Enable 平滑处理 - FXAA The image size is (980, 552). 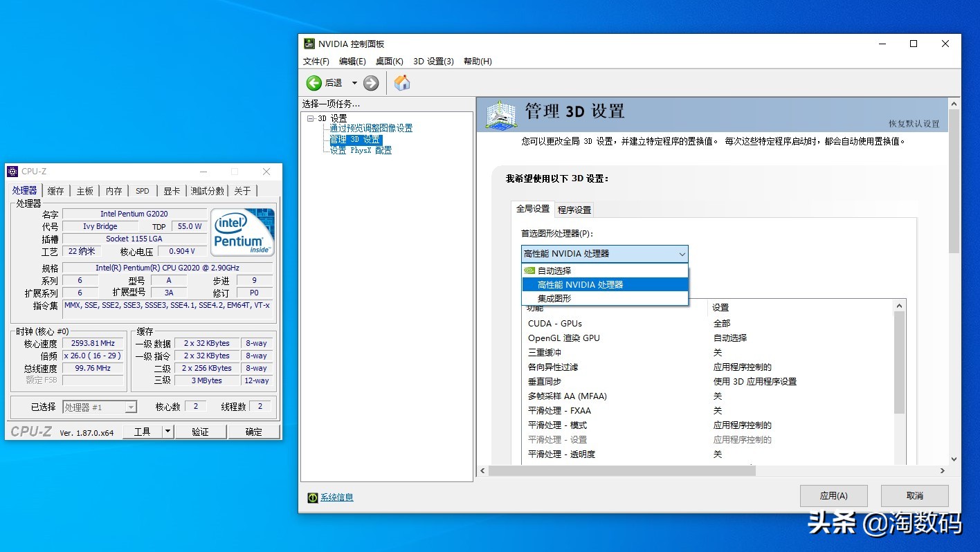(717, 410)
